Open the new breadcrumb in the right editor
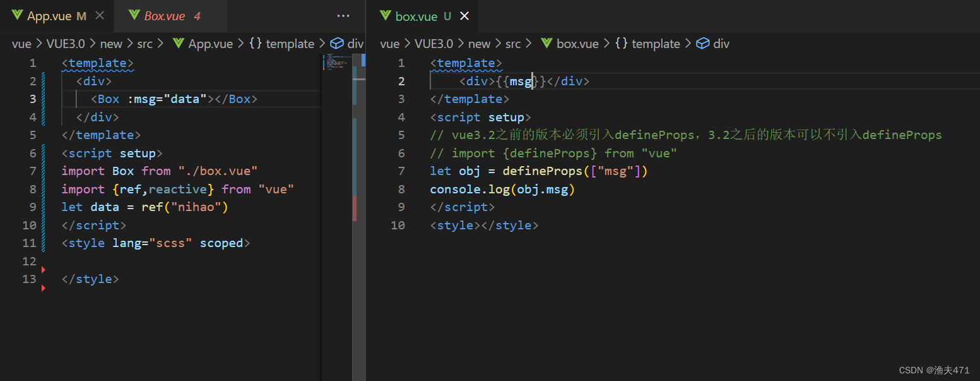 pyautogui.click(x=479, y=44)
